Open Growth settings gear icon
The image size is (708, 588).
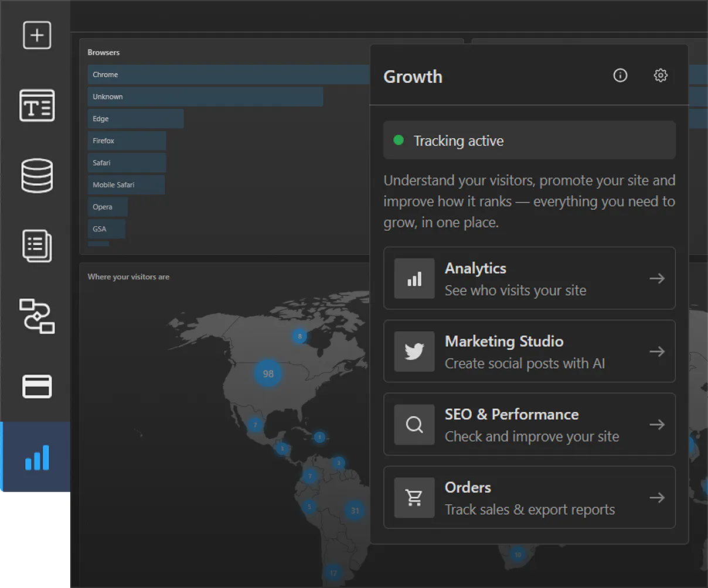click(661, 75)
